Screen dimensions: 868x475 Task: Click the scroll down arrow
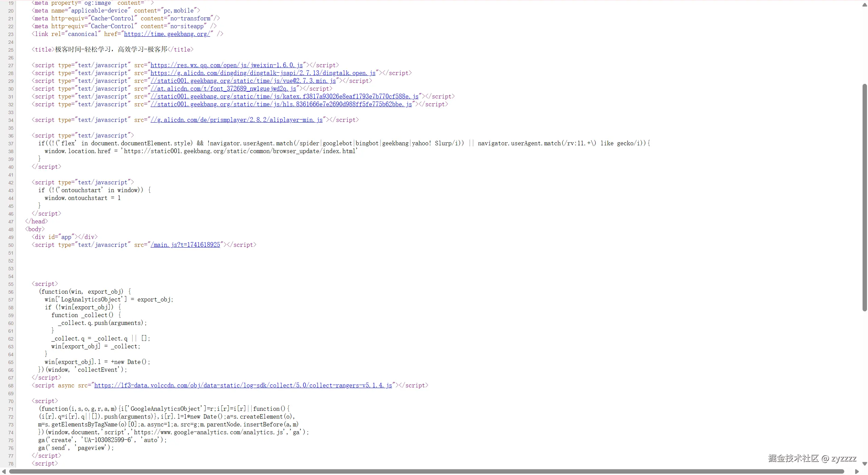click(865, 463)
